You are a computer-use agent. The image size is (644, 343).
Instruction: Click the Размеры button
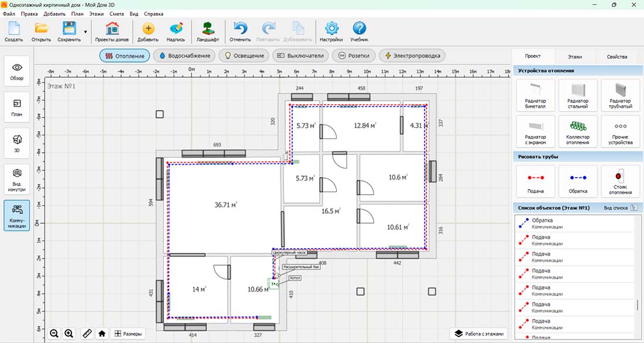tap(128, 334)
